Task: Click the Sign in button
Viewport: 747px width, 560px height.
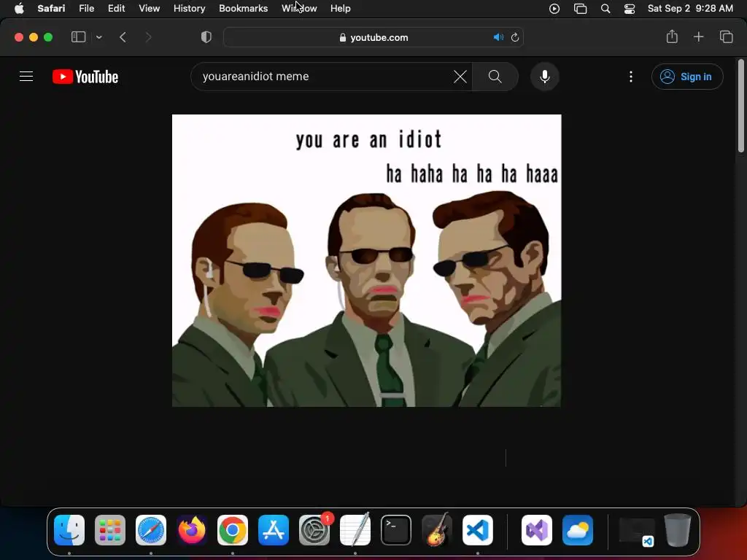Action: (687, 77)
